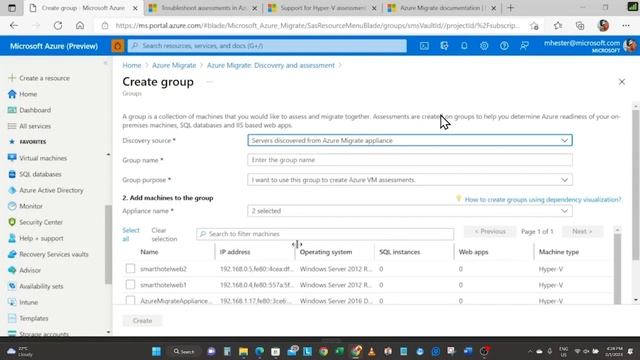Click Clear selection link
The width and height of the screenshot is (640, 360).
click(x=164, y=234)
